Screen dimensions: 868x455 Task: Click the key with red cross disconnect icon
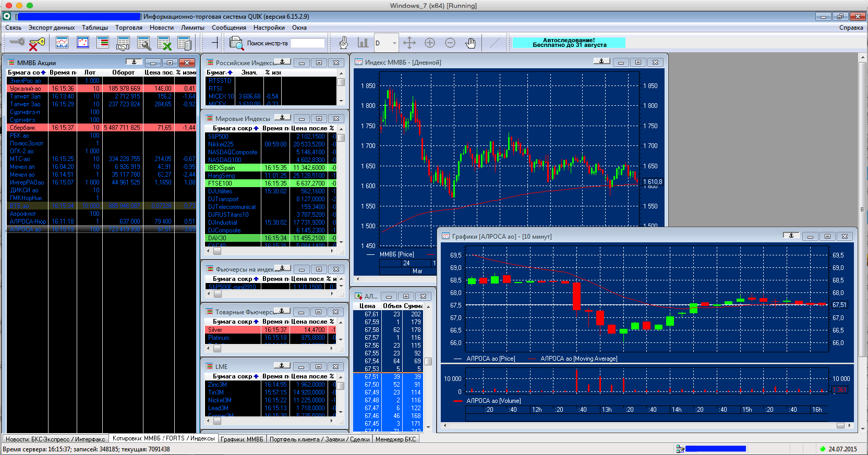tap(37, 43)
